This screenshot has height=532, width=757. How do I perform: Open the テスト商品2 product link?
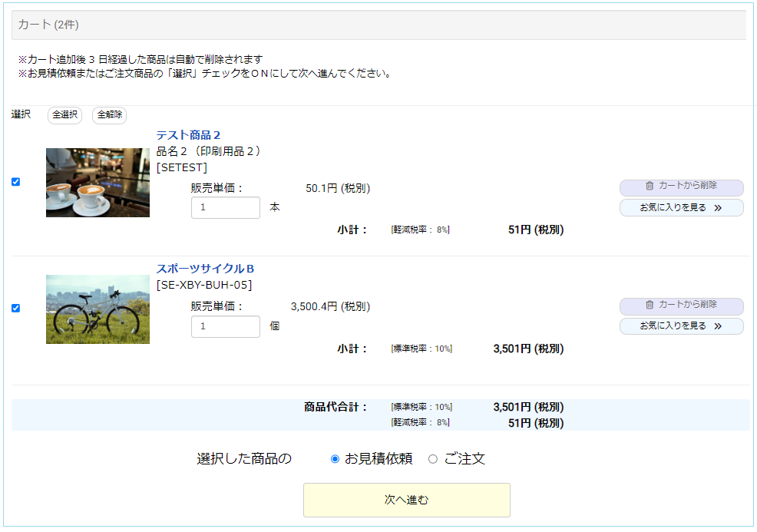(x=188, y=135)
